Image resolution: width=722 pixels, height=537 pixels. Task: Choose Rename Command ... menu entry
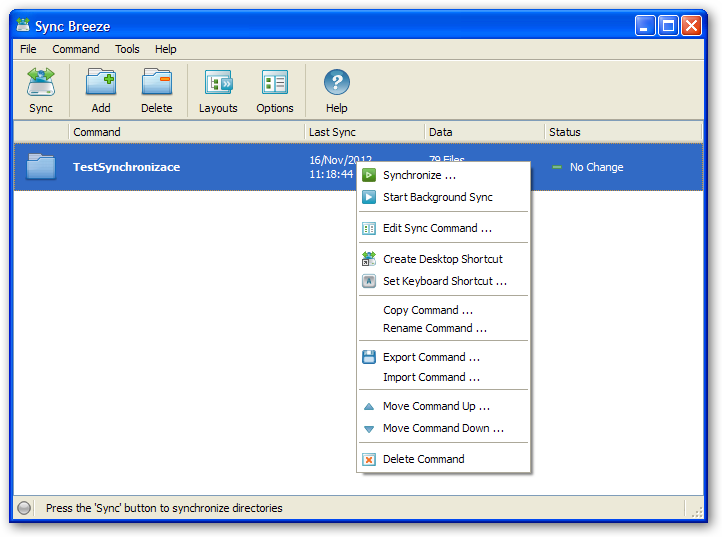coord(444,328)
